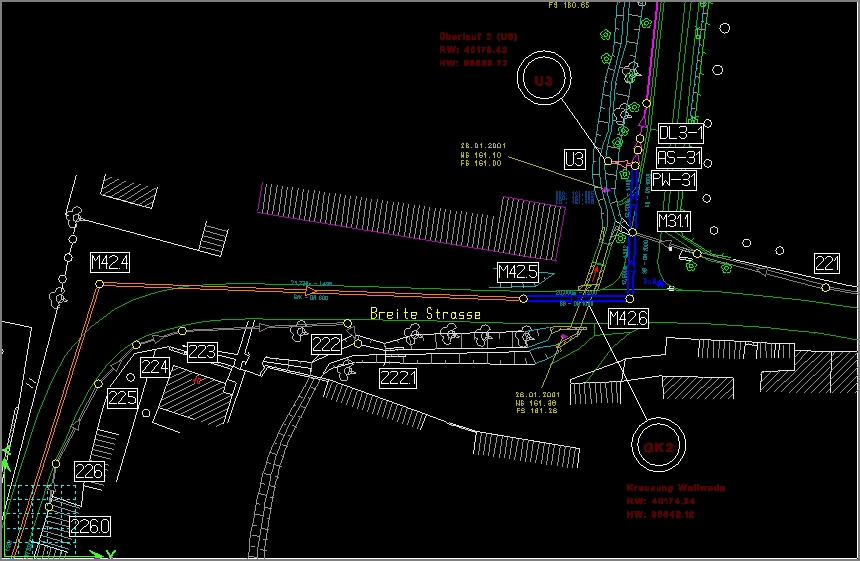Select the boxed U3 label
Viewport: 860px width, 561px height.
(574, 159)
